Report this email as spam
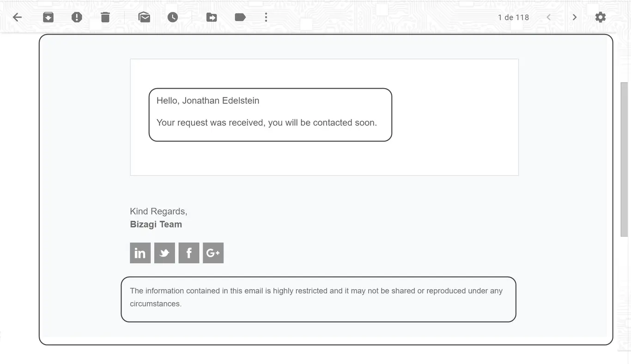631x364 pixels. (77, 18)
